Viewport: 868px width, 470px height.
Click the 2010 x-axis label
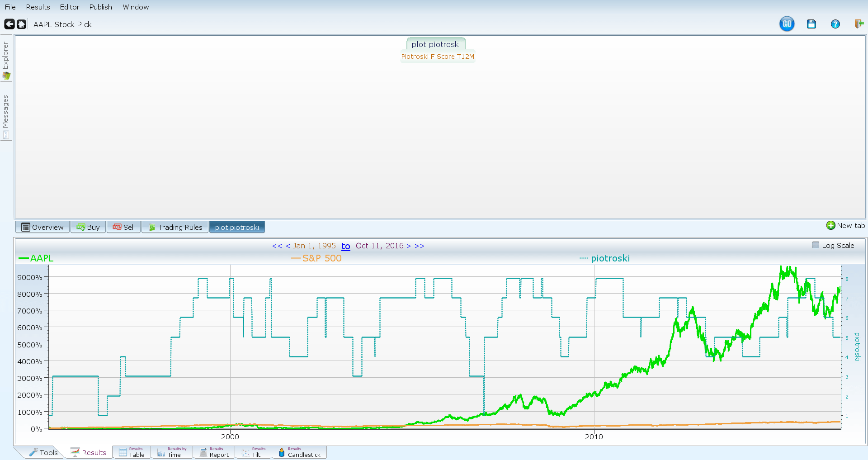click(594, 437)
